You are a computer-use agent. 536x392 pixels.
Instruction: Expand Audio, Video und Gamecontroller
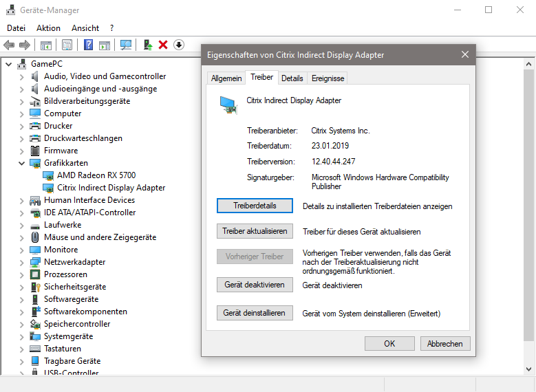pyautogui.click(x=21, y=77)
